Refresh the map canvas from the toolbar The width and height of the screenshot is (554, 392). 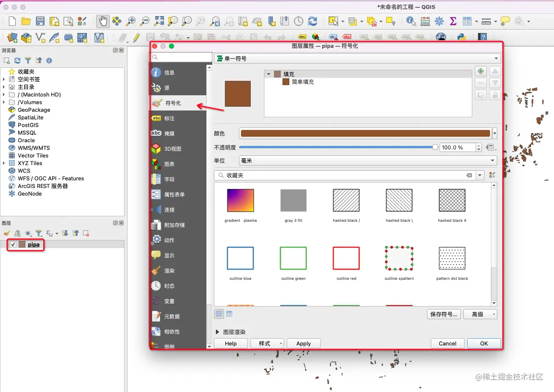[x=313, y=21]
